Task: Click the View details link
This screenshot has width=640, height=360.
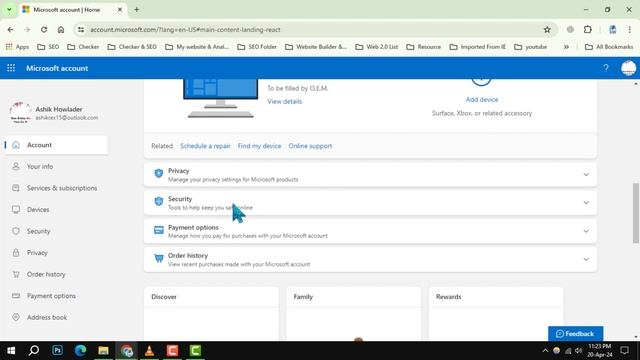Action: pyautogui.click(x=284, y=101)
